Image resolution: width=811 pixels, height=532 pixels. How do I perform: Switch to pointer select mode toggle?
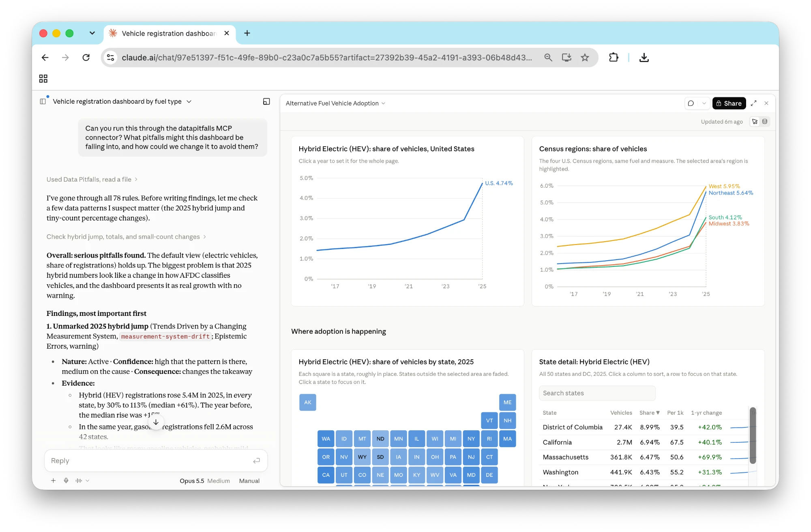[755, 122]
